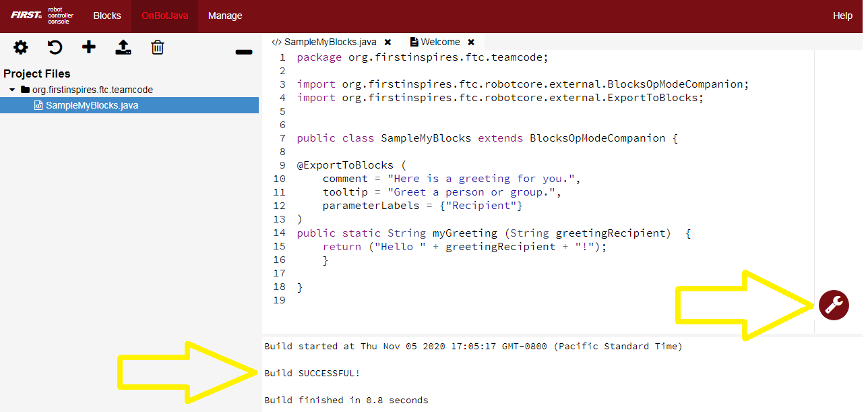Open OnBotJava settings gear icon

pyautogui.click(x=21, y=47)
